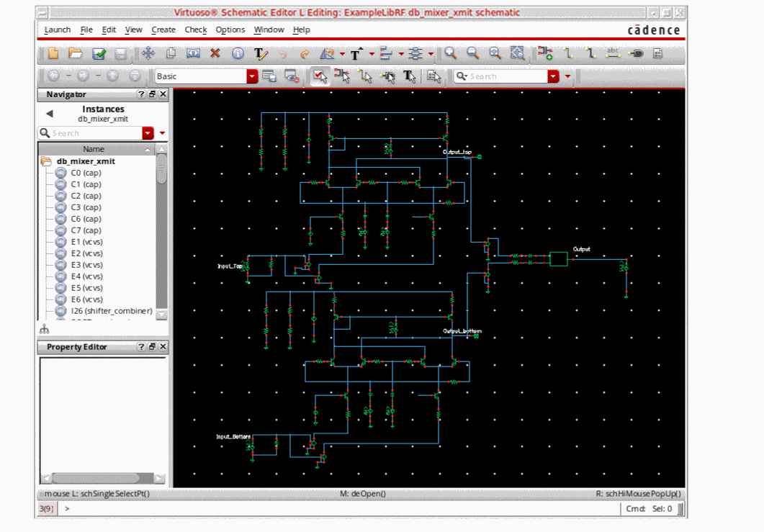Screen dimensions: 764x532
Task: Toggle the instance selection filter button
Action: click(x=343, y=76)
